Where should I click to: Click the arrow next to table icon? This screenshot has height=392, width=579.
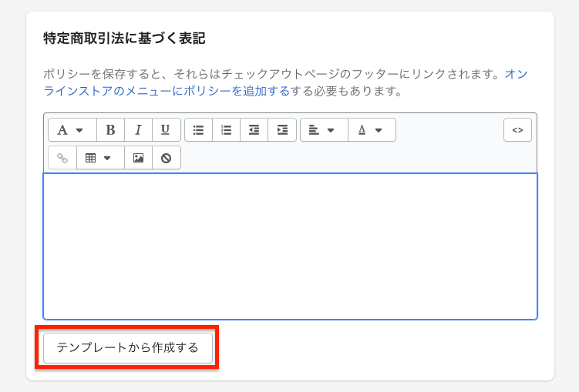pos(107,158)
